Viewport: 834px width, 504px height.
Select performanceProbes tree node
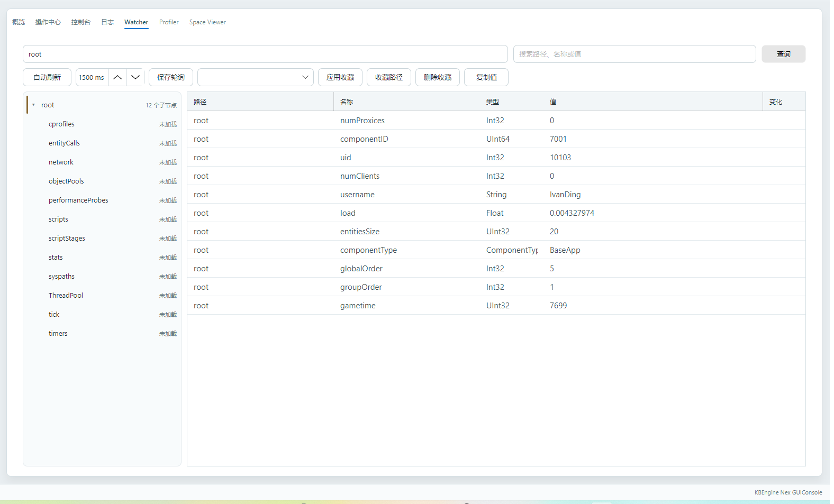(x=78, y=200)
